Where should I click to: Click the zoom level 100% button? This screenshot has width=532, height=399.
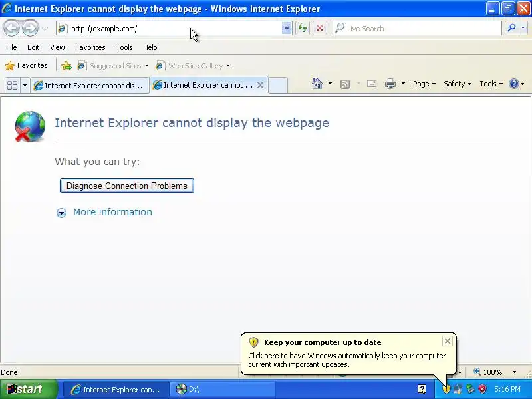(488, 372)
